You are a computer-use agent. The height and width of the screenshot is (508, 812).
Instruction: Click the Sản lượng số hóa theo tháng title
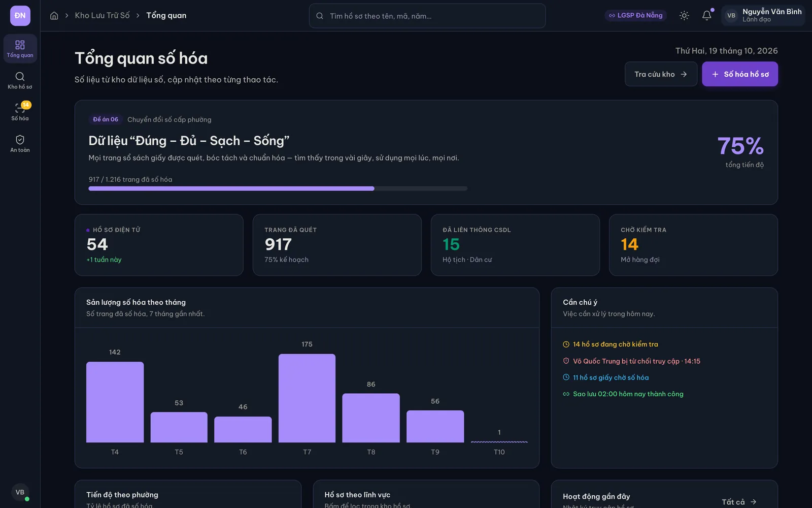(136, 302)
